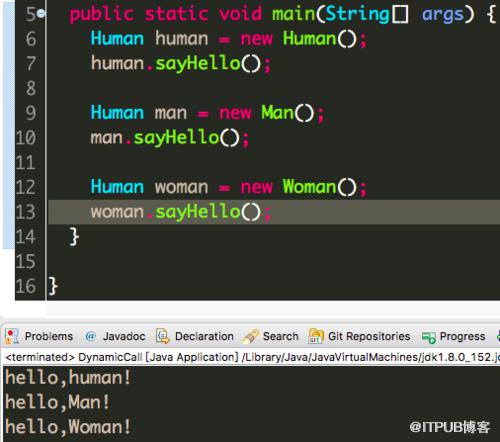500x442 pixels.
Task: Click console output 'hello,Man!'
Action: 57,402
